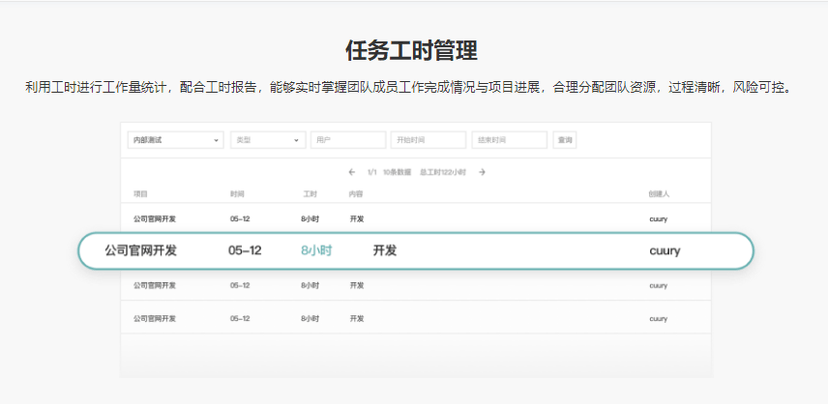The width and height of the screenshot is (828, 404).
Task: Go to next page with right arrow
Action: point(482,172)
